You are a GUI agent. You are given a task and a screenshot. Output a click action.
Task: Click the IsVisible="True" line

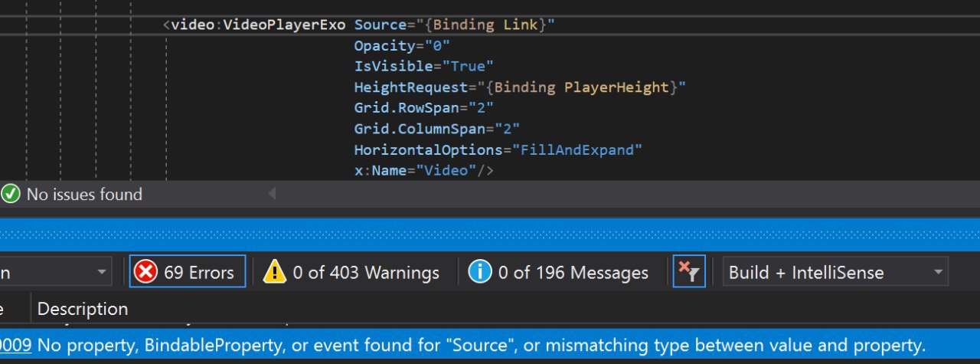point(423,66)
